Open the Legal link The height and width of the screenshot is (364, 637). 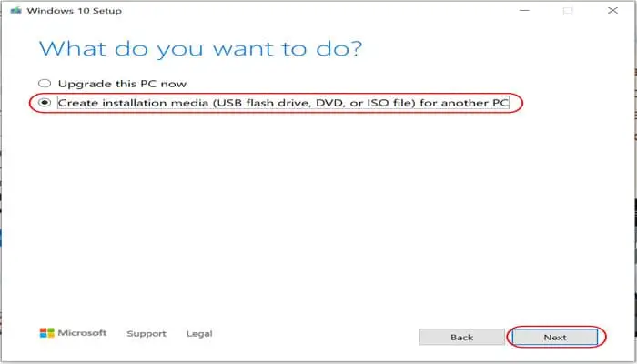[x=198, y=334]
